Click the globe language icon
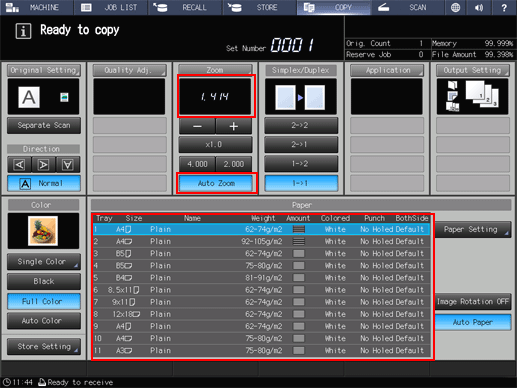The image size is (517, 388). (x=455, y=7)
